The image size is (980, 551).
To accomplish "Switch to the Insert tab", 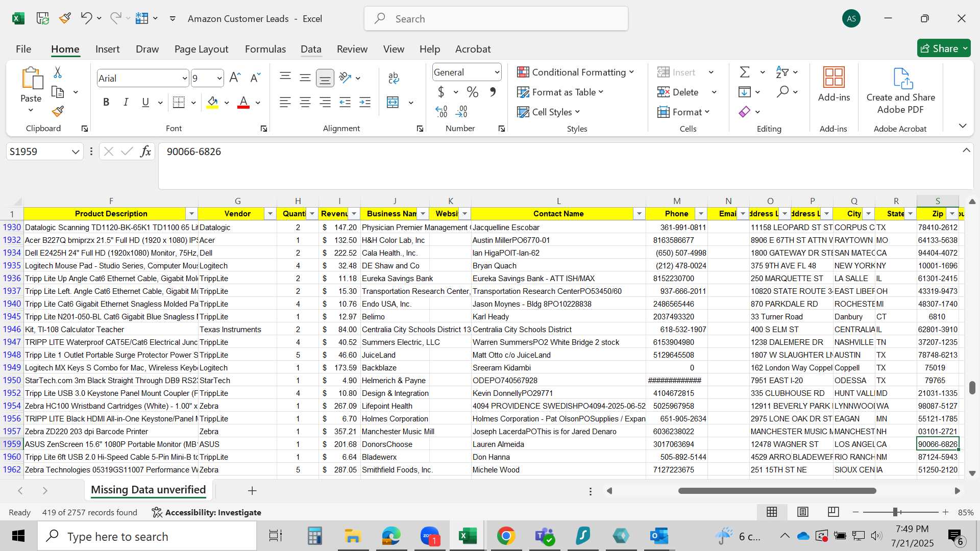I will pyautogui.click(x=107, y=49).
